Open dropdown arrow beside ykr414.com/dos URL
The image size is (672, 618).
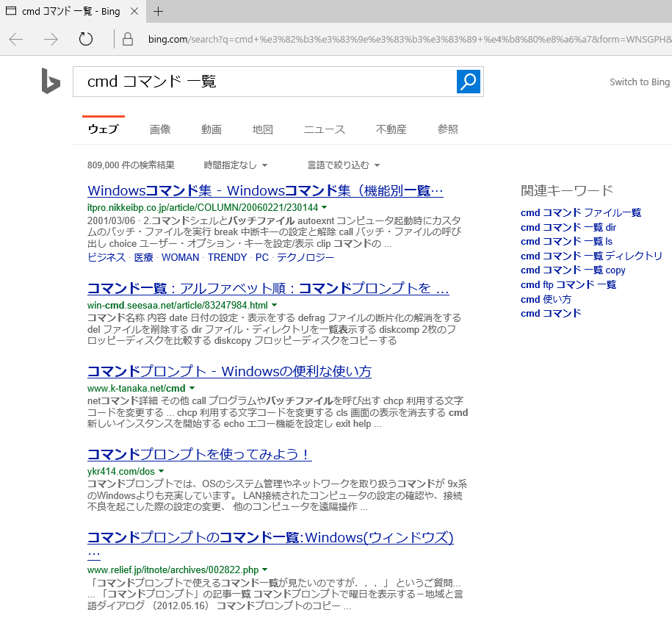click(161, 471)
